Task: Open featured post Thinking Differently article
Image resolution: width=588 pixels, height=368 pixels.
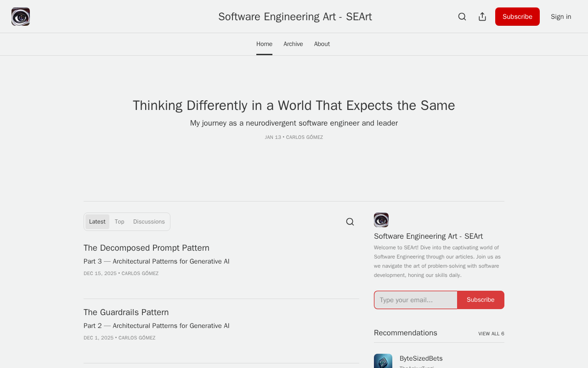Action: click(294, 105)
